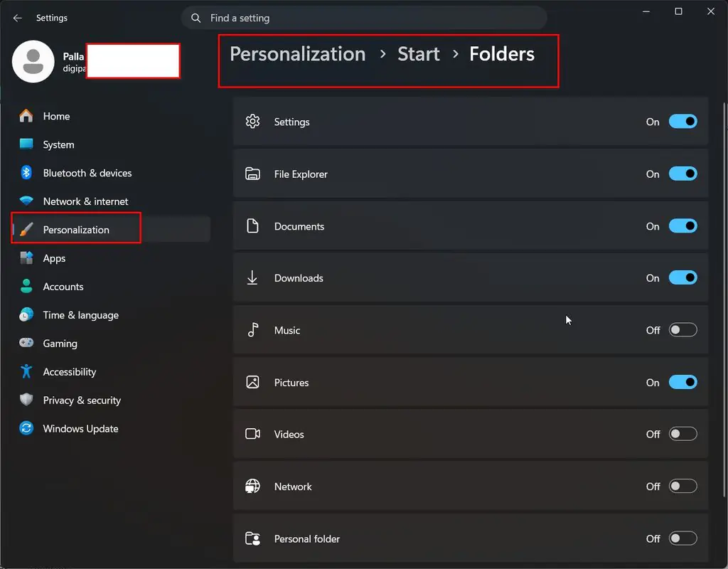
Task: Click the Apps icon in sidebar
Action: pyautogui.click(x=26, y=257)
